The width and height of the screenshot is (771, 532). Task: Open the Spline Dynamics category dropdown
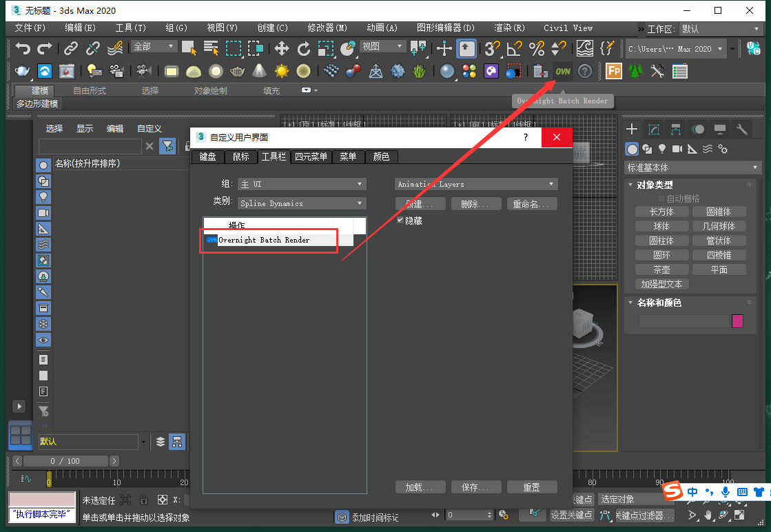(x=302, y=203)
